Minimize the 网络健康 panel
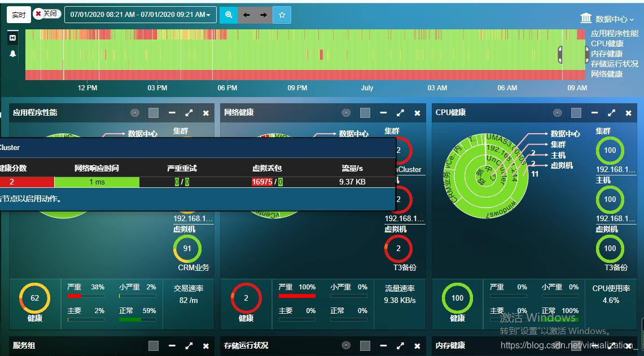This screenshot has width=644, height=356. [384, 112]
